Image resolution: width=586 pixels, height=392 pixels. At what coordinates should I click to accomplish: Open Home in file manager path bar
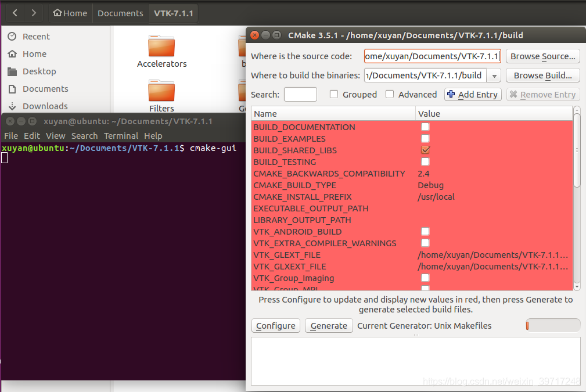pyautogui.click(x=70, y=13)
